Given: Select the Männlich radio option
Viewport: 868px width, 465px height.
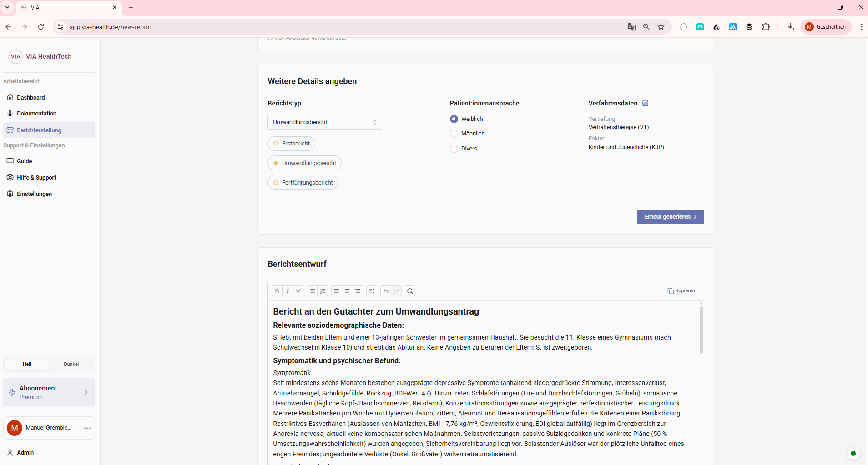Looking at the screenshot, I should 454,134.
